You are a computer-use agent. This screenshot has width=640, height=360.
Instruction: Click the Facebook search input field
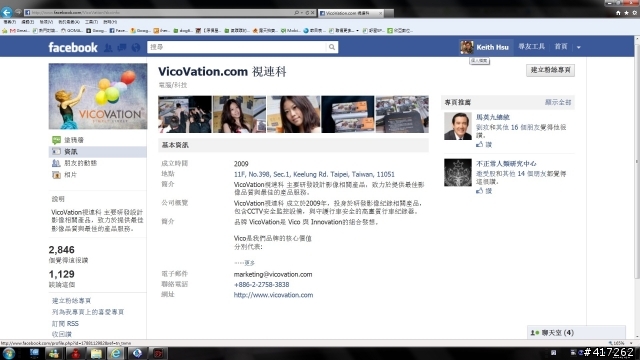coord(237,47)
